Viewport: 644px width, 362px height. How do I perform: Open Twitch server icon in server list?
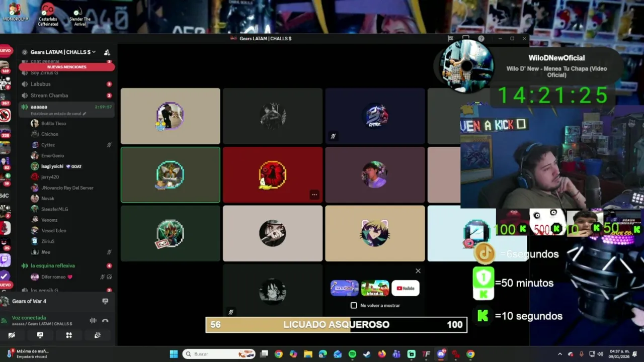5,260
